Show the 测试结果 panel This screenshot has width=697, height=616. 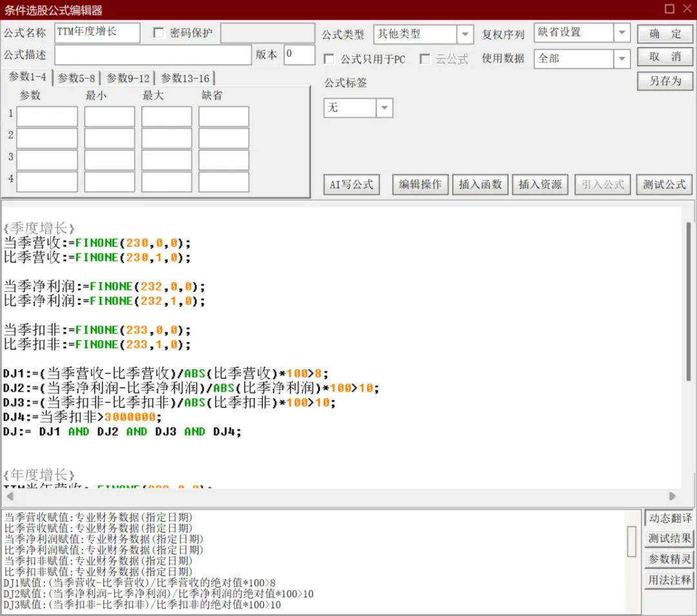click(x=669, y=539)
